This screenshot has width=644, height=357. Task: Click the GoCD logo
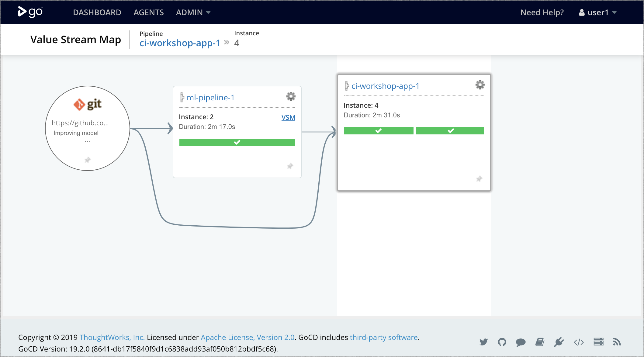click(30, 12)
